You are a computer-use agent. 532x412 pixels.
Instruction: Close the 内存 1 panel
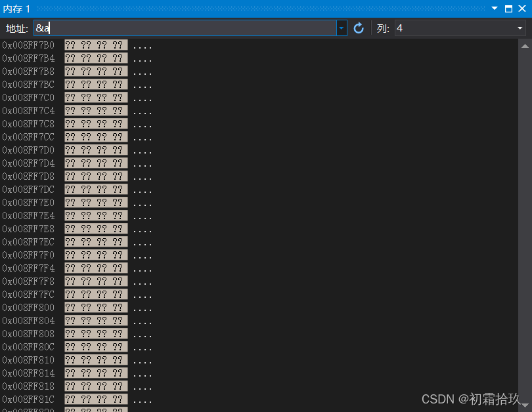click(522, 9)
